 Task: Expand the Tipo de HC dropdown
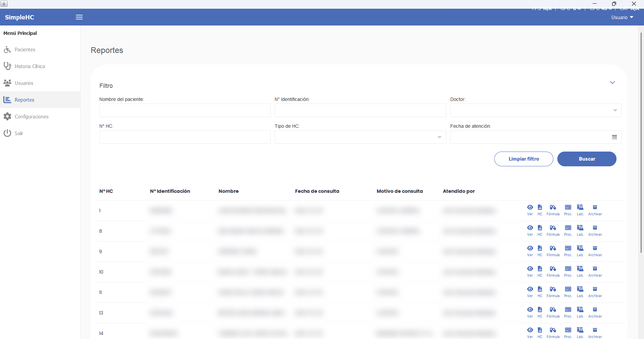[360, 137]
